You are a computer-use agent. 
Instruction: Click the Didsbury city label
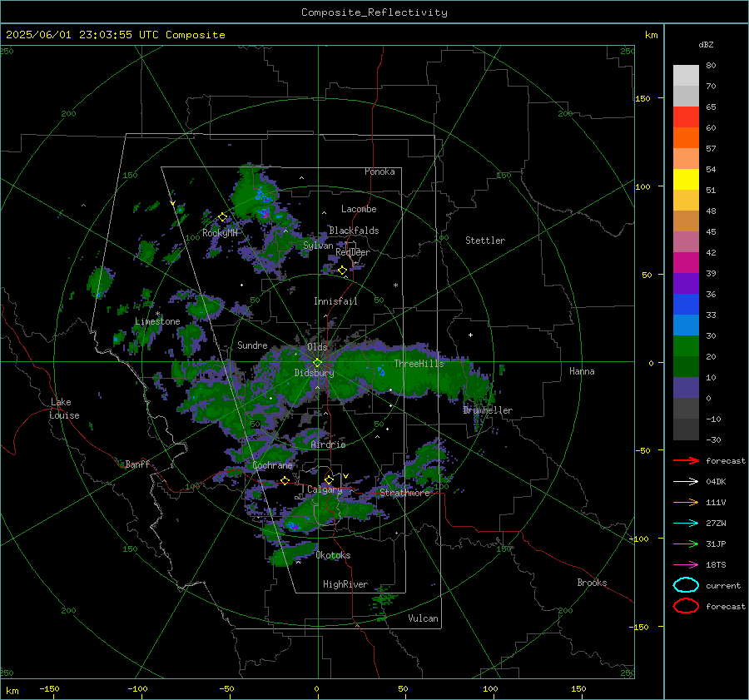pos(314,373)
